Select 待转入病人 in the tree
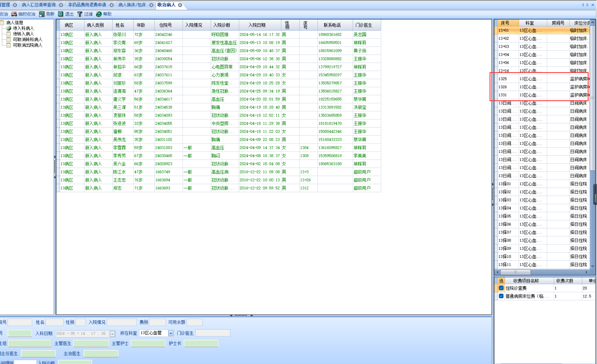The width and height of the screenshot is (597, 364). click(x=23, y=34)
